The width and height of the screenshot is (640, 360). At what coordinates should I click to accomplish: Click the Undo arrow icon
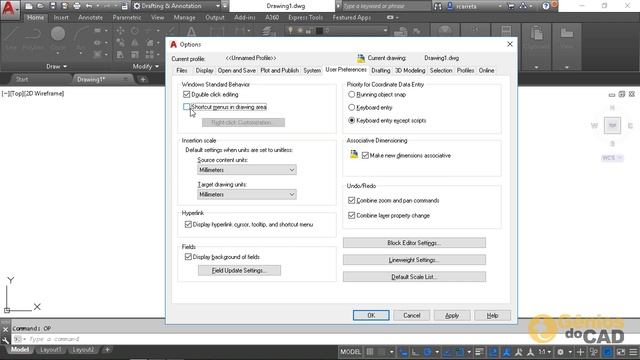click(x=89, y=6)
